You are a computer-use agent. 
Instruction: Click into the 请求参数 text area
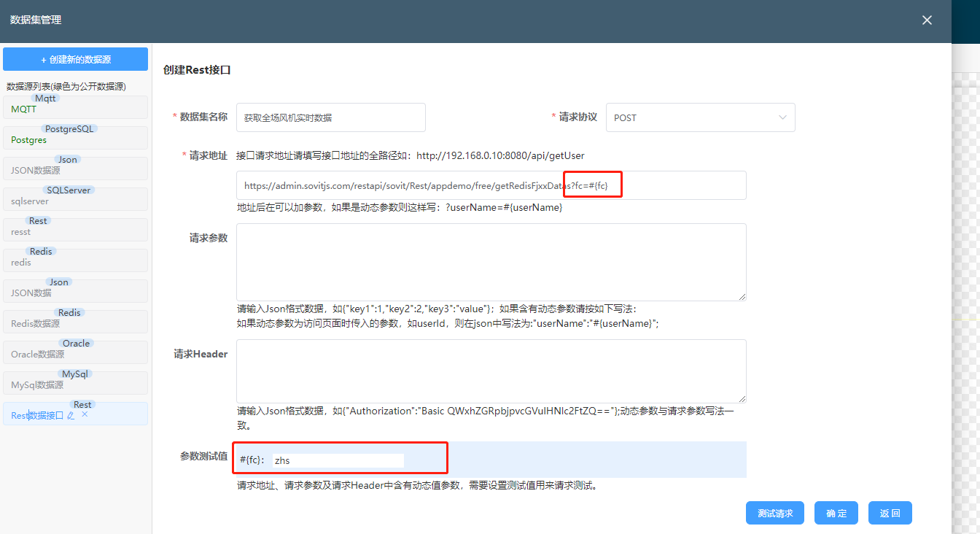491,262
